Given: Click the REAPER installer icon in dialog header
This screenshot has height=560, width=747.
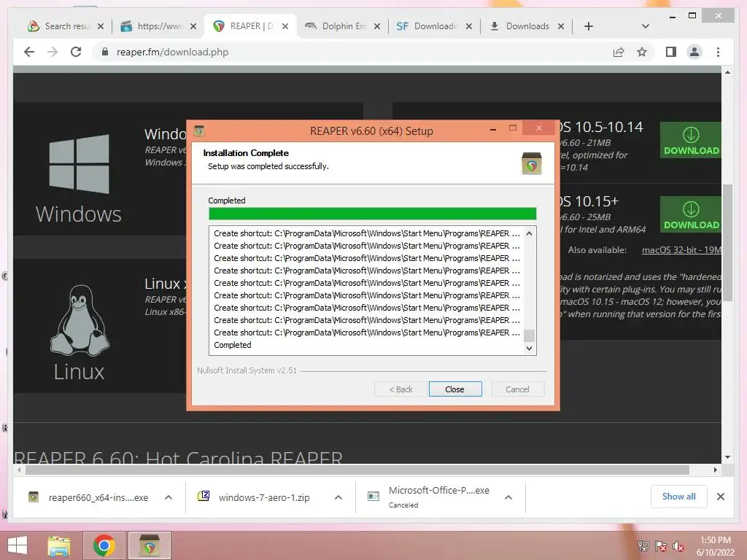Looking at the screenshot, I should click(x=532, y=163).
